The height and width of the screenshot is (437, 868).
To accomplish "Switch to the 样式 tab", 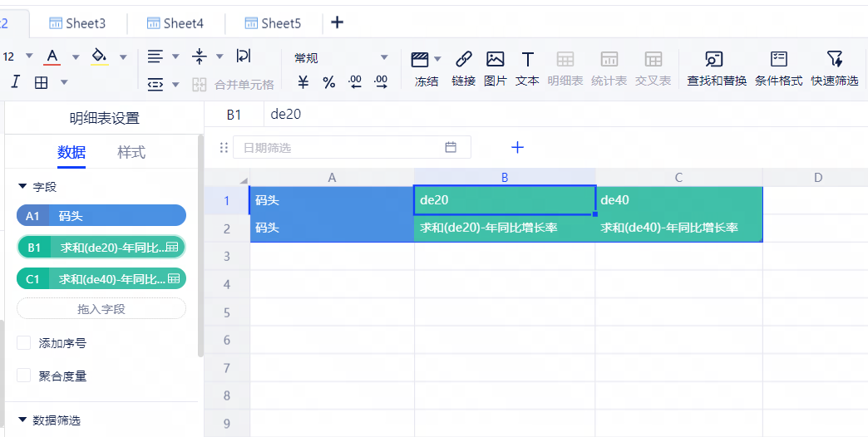I will pyautogui.click(x=131, y=152).
